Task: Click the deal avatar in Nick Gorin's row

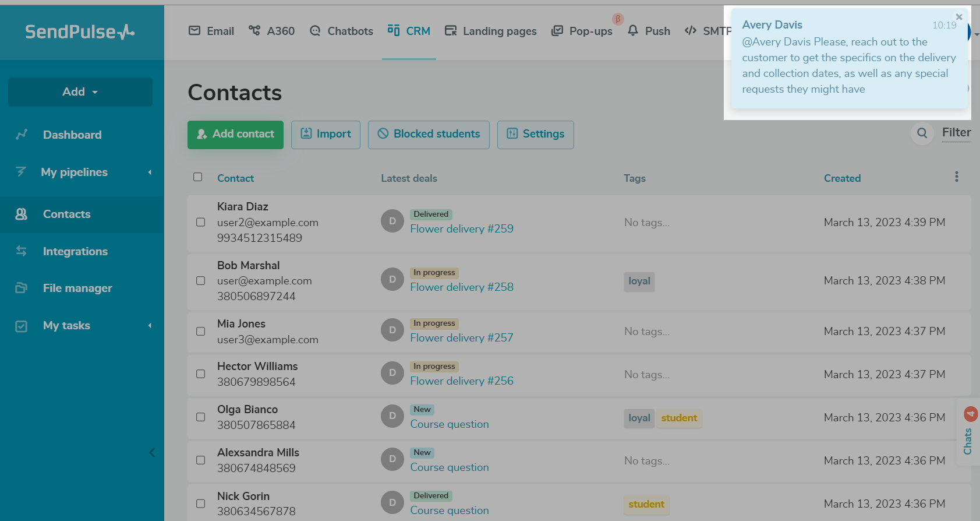Action: [392, 502]
